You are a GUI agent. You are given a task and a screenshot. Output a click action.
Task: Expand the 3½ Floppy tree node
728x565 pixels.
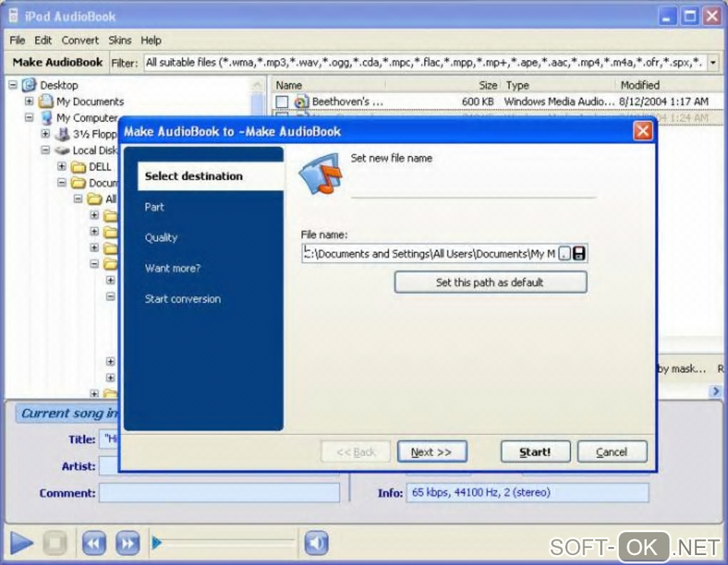pos(46,134)
